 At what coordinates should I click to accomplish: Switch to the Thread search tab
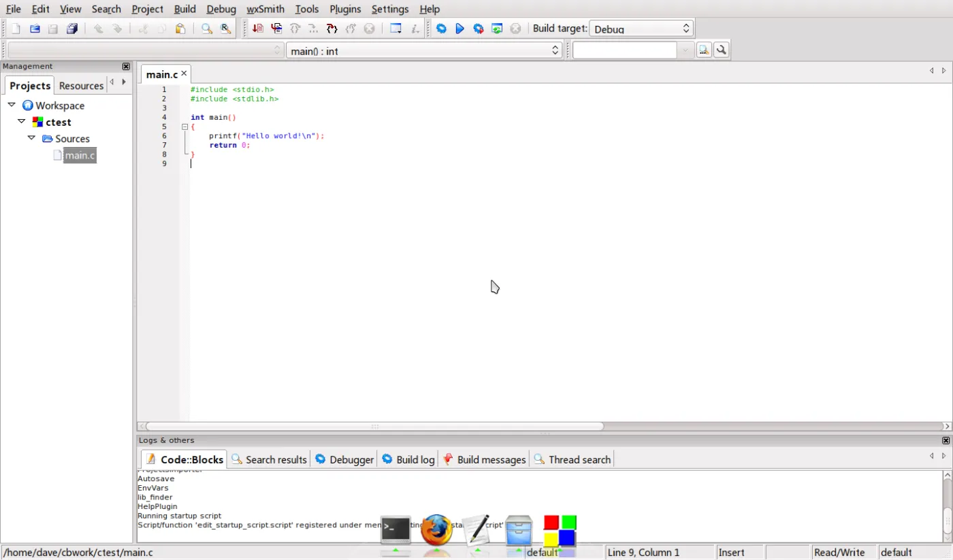pos(572,459)
